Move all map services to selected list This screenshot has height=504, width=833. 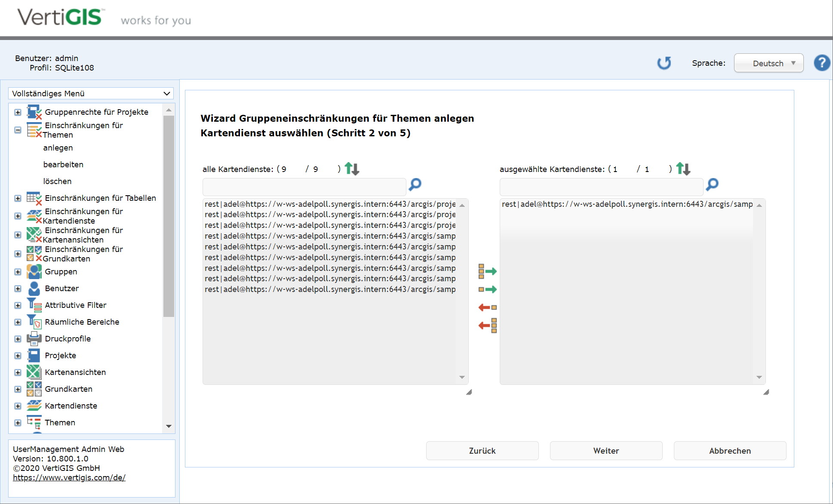pos(487,271)
